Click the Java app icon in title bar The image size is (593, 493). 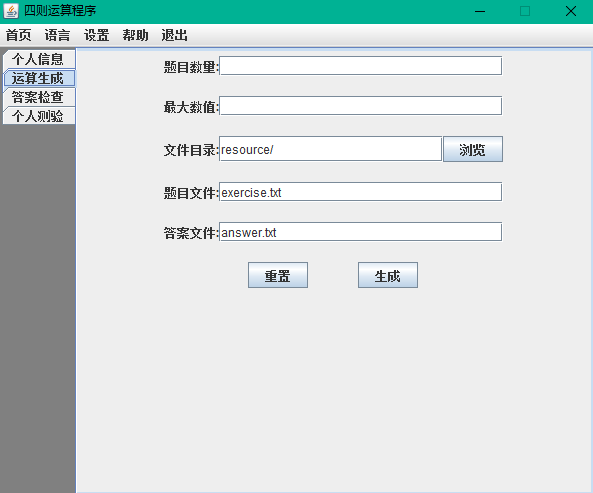(11, 11)
